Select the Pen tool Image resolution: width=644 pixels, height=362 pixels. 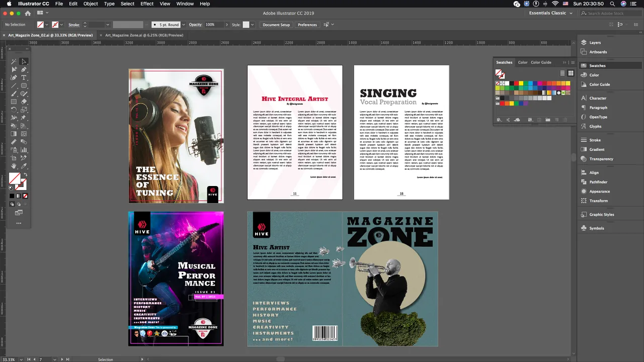(24, 69)
